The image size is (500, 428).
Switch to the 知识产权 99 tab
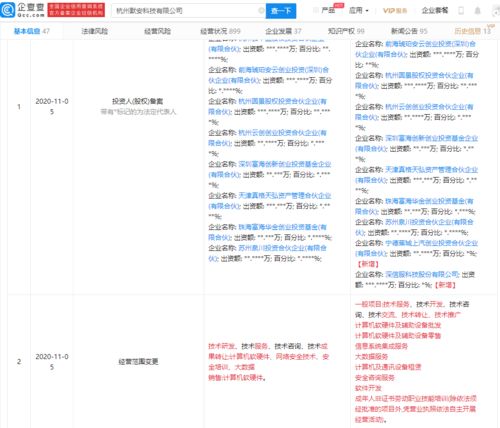(x=346, y=31)
